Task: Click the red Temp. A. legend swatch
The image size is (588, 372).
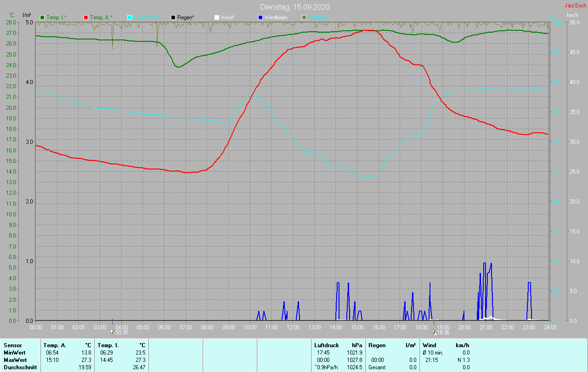Action: click(x=86, y=17)
